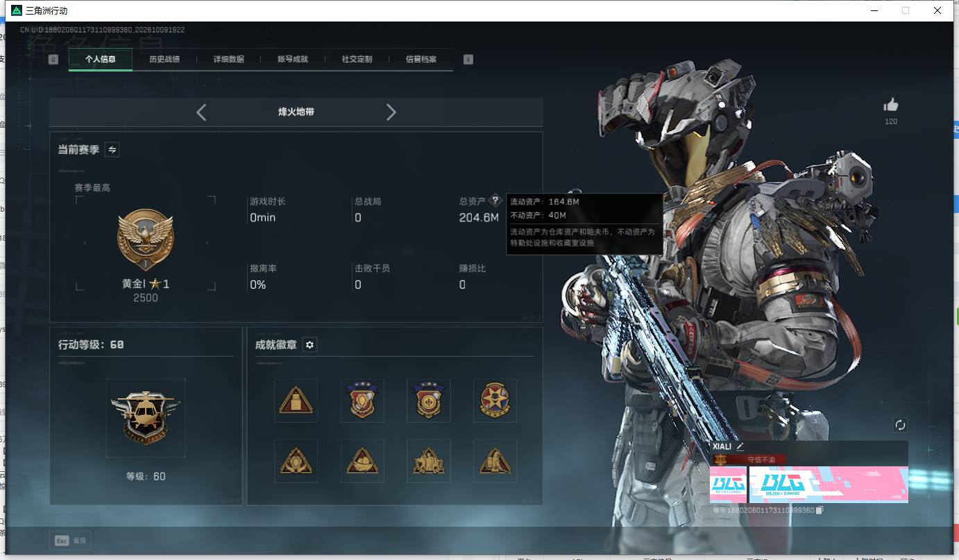
Task: Go to the 详细数据 tab
Action: 229,60
